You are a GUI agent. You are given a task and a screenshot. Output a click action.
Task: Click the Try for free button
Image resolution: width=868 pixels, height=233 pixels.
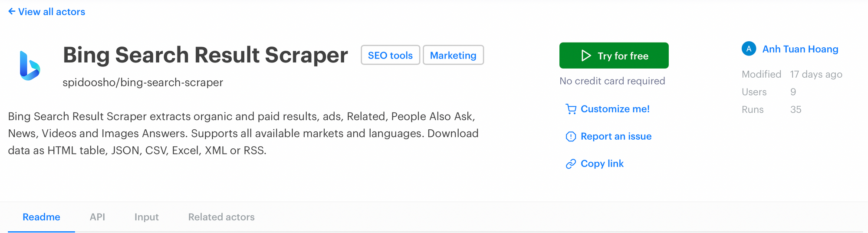click(614, 56)
